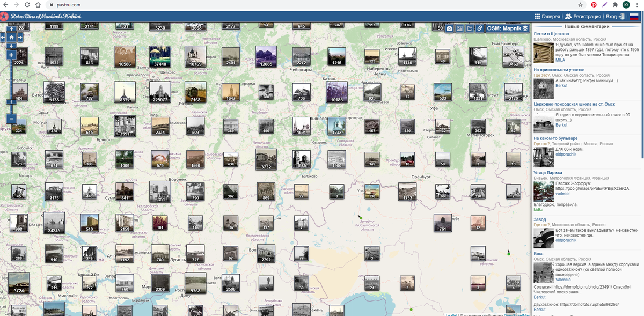
Task: Zoom in with the plus button
Action: click(x=11, y=55)
